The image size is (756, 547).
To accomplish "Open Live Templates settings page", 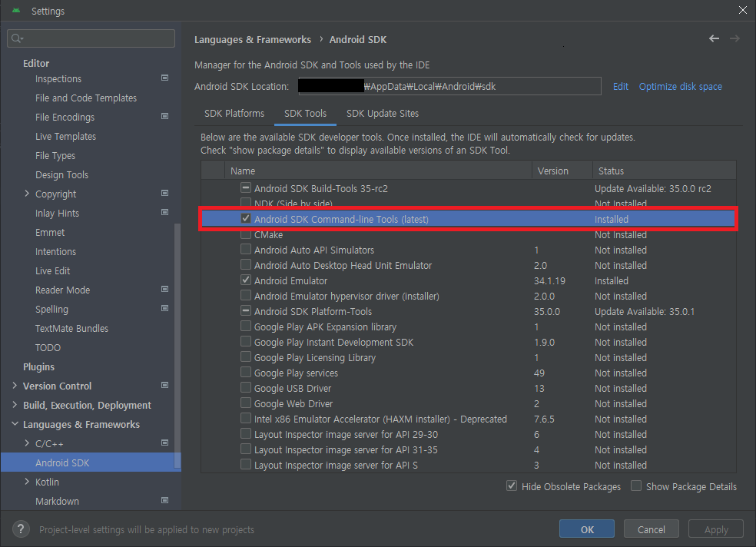I will [x=65, y=137].
